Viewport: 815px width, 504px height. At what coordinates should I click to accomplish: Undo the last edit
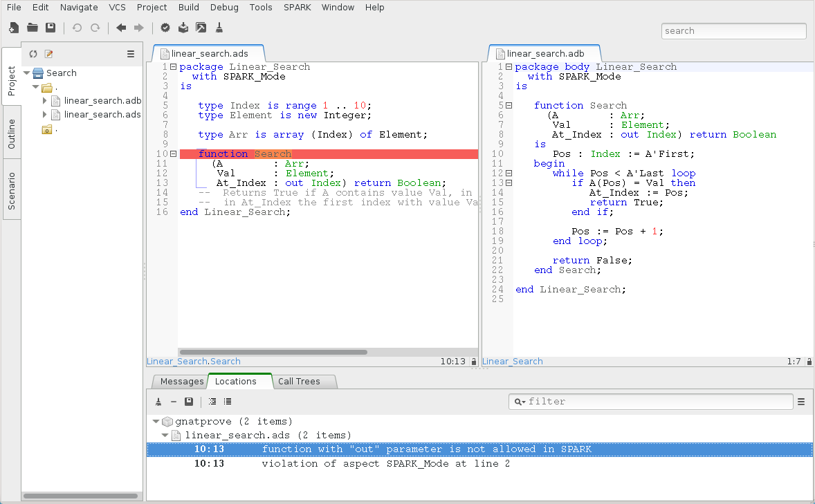pos(77,28)
